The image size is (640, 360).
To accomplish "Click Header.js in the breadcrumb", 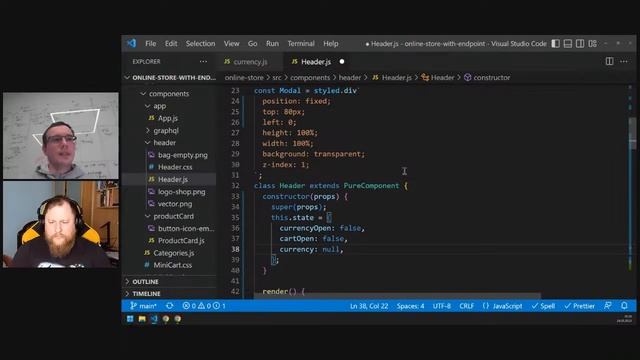I will click(392, 78).
